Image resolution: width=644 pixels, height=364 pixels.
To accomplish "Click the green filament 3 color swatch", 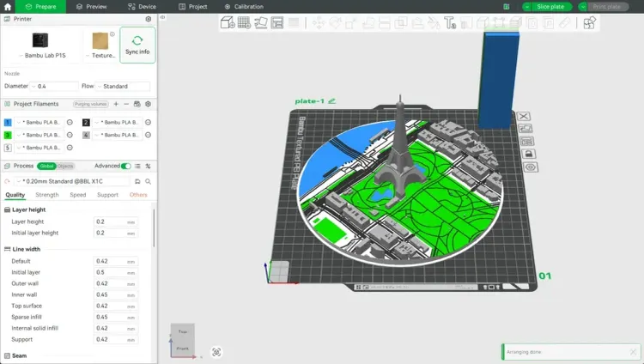I will (x=8, y=135).
